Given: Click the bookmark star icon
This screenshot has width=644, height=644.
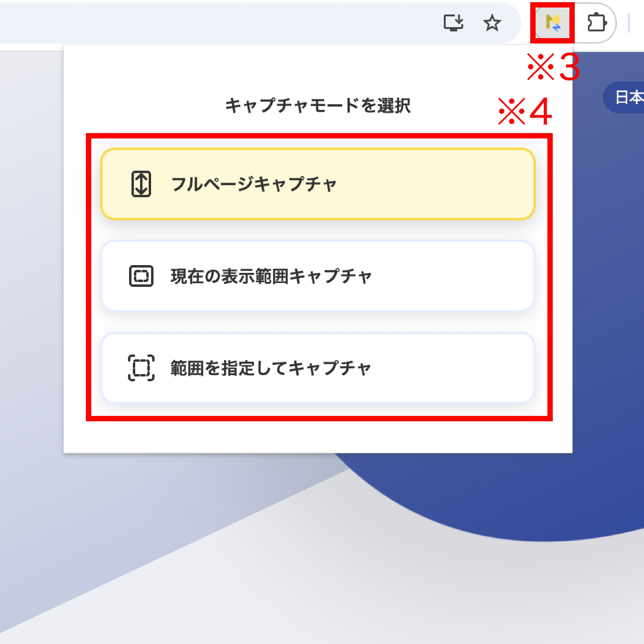Looking at the screenshot, I should pos(492,23).
